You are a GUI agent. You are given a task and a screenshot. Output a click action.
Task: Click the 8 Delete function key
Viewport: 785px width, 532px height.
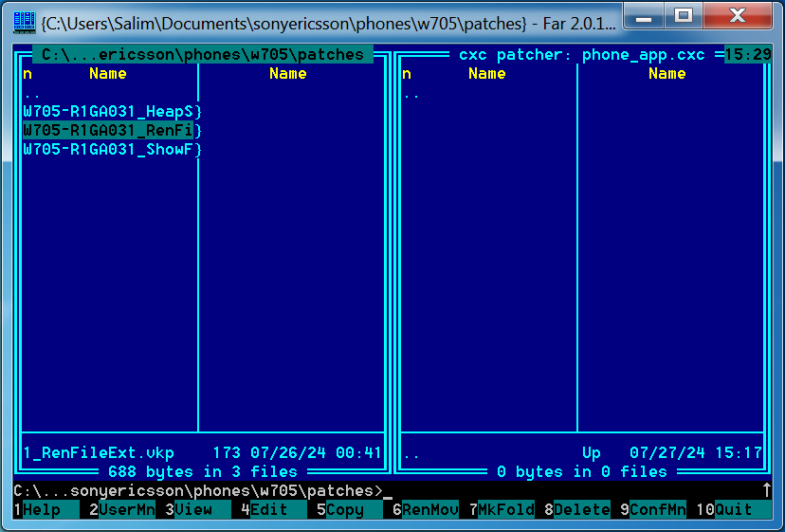pos(577,509)
